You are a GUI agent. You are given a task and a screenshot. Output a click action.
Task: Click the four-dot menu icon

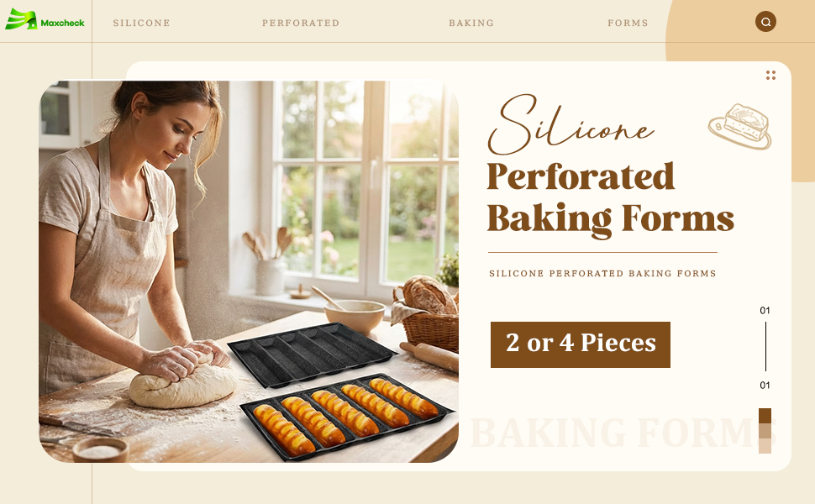click(x=770, y=76)
